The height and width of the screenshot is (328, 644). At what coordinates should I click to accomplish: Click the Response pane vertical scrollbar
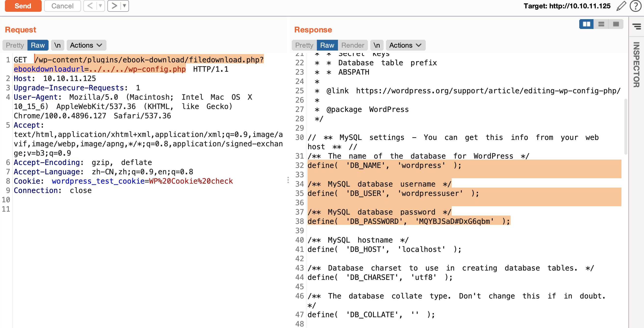pos(626,126)
